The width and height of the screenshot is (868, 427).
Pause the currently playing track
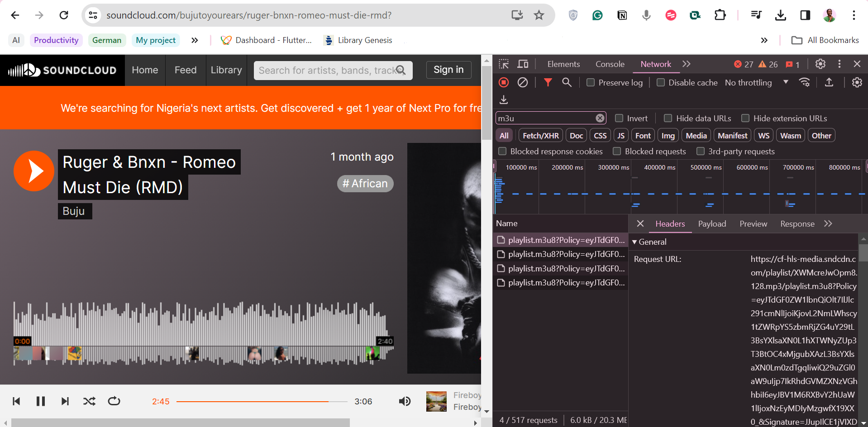point(40,401)
